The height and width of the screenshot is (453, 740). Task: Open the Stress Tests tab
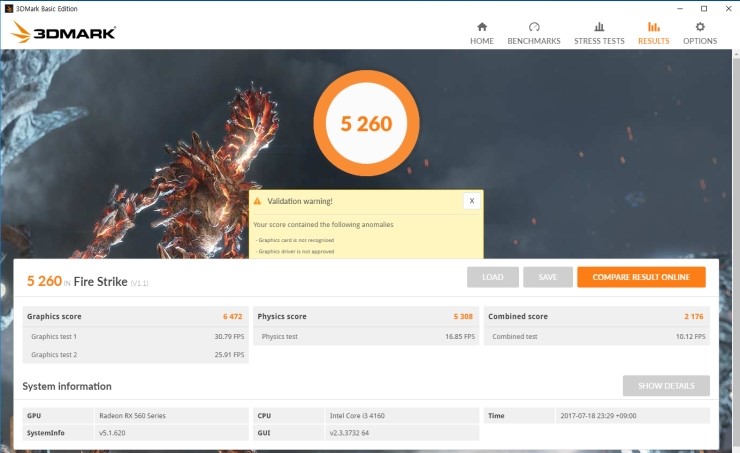pyautogui.click(x=599, y=33)
